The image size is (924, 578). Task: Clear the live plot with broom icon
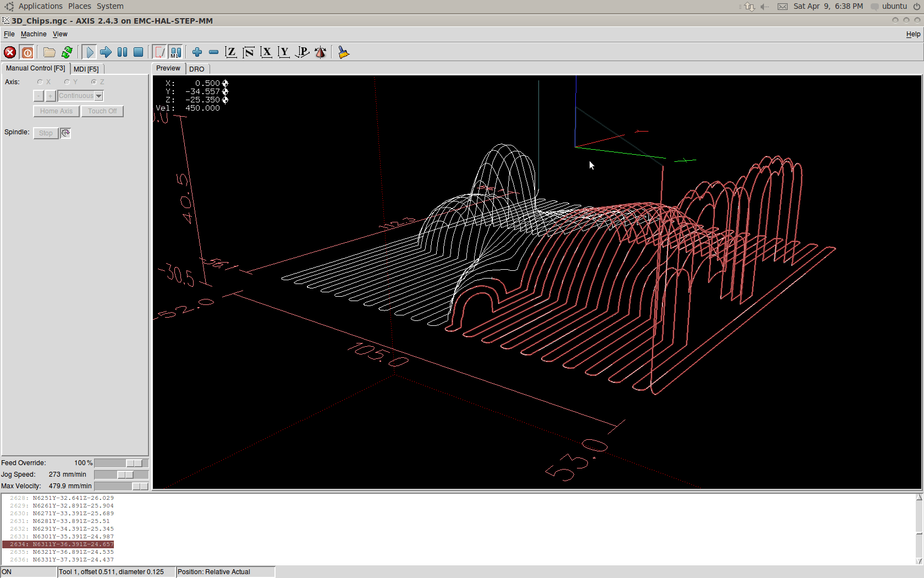click(x=344, y=52)
